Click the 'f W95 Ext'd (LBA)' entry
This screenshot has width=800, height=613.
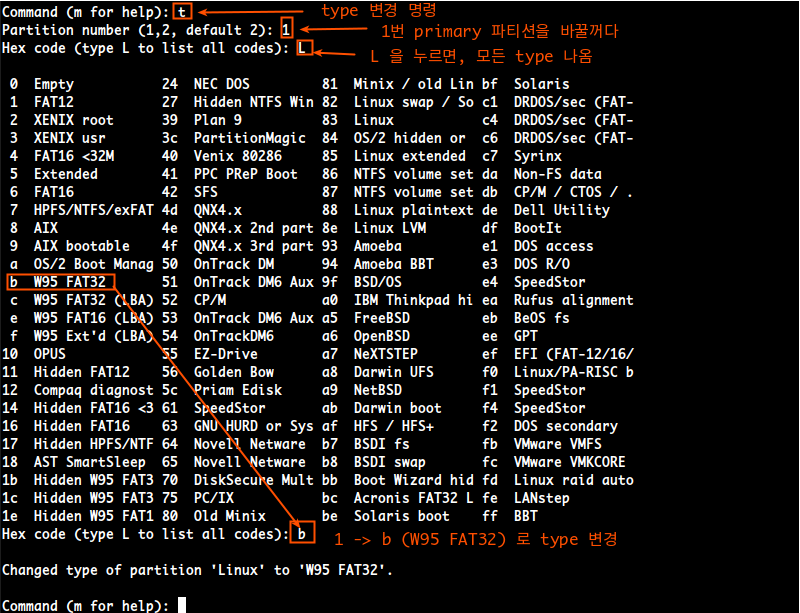[82, 336]
